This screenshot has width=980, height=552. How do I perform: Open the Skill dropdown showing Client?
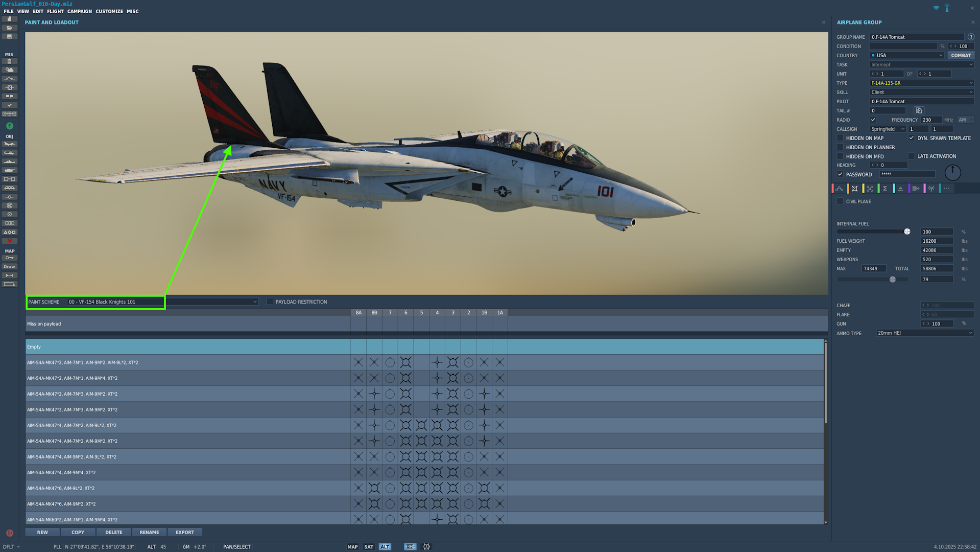[922, 92]
